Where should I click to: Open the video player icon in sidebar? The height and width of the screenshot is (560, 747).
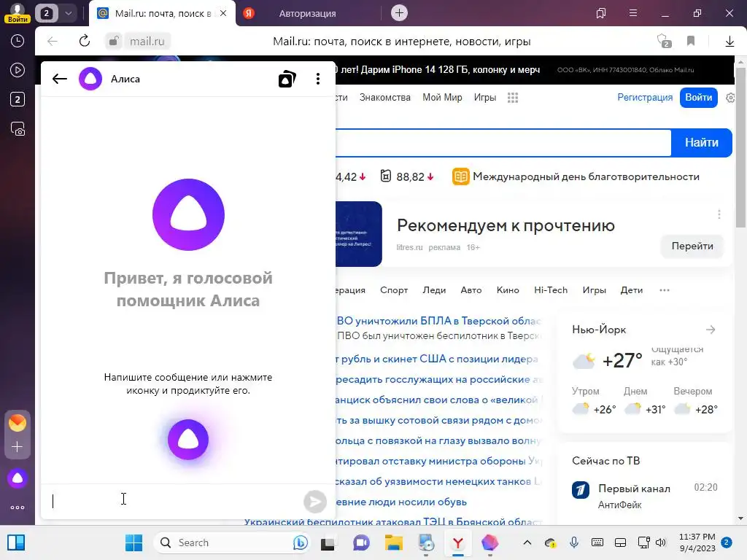click(18, 70)
